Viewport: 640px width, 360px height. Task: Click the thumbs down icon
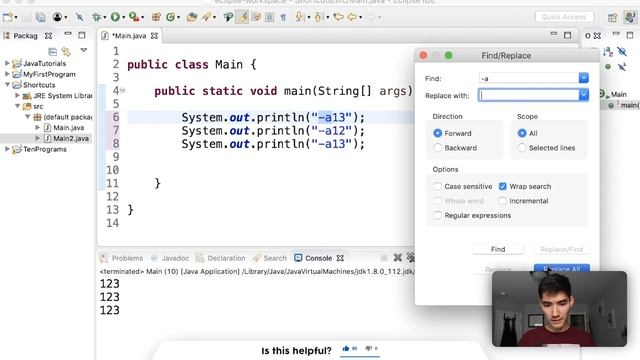click(x=369, y=348)
